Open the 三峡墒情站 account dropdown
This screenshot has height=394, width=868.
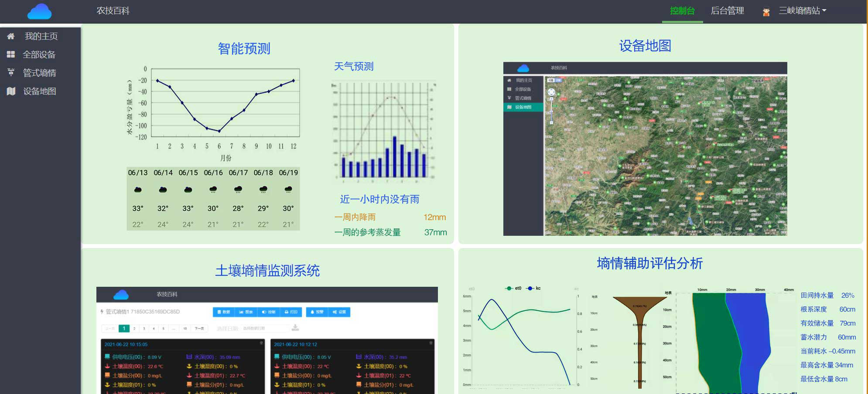803,11
